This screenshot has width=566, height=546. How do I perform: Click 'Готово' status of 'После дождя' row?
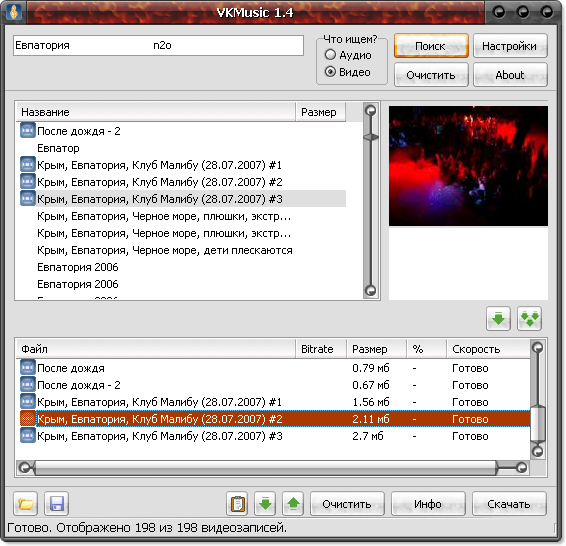[470, 368]
